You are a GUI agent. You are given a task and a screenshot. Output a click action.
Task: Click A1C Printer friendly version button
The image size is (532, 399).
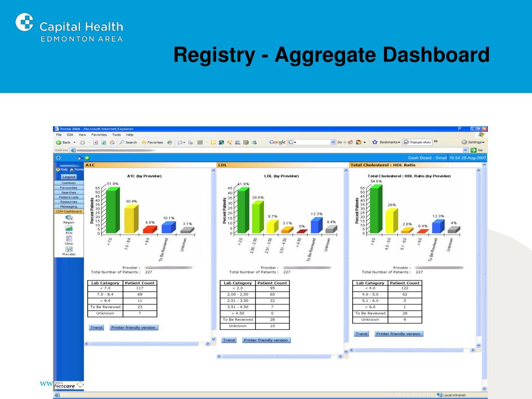(134, 327)
